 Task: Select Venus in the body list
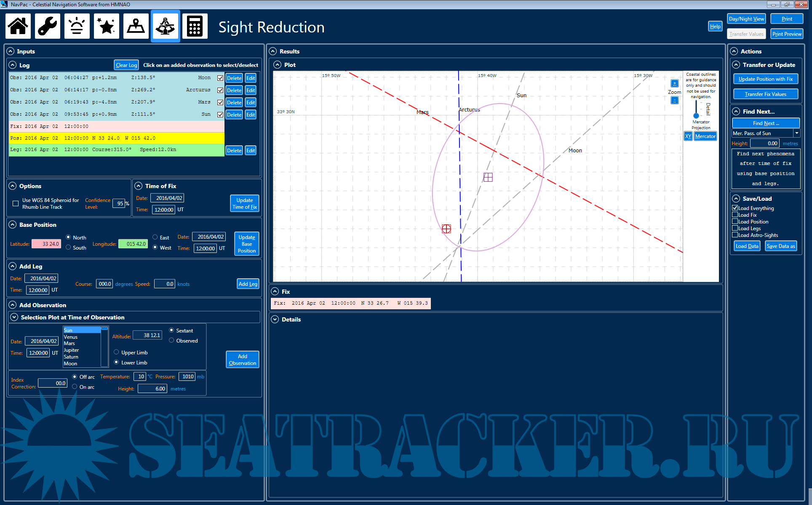pyautogui.click(x=71, y=337)
